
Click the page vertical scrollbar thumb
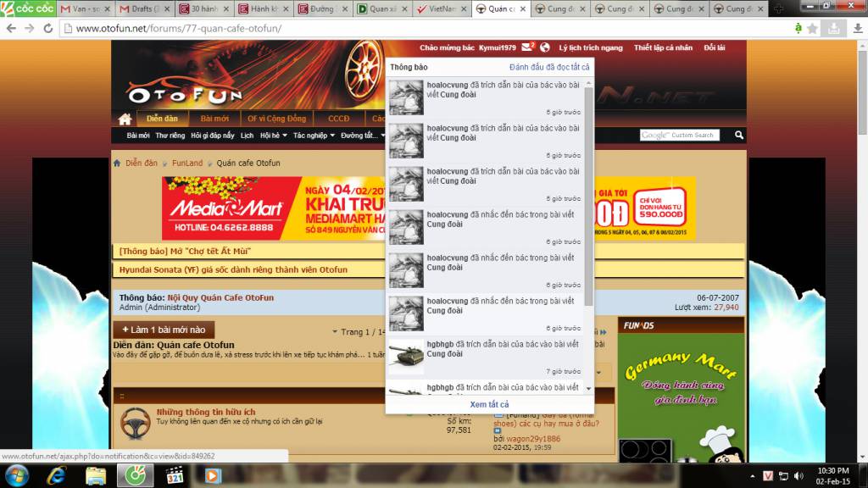(862, 93)
